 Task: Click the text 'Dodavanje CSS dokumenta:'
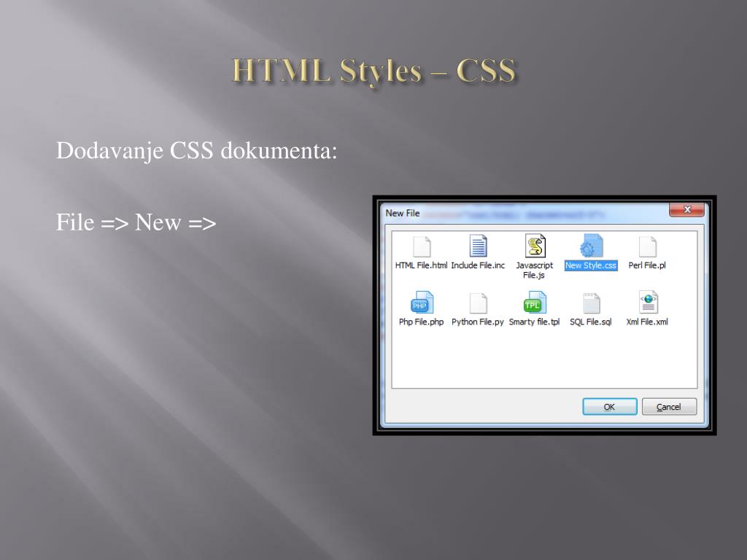coord(197,150)
